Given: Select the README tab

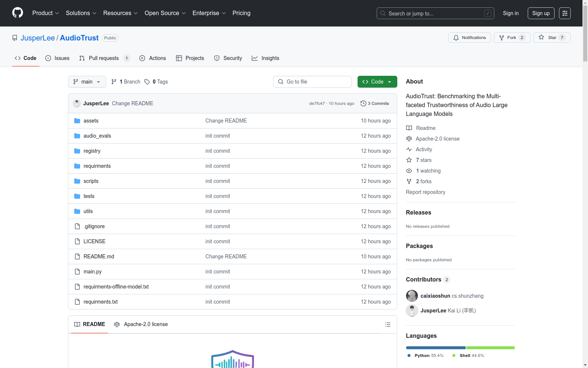Looking at the screenshot, I should tap(90, 324).
